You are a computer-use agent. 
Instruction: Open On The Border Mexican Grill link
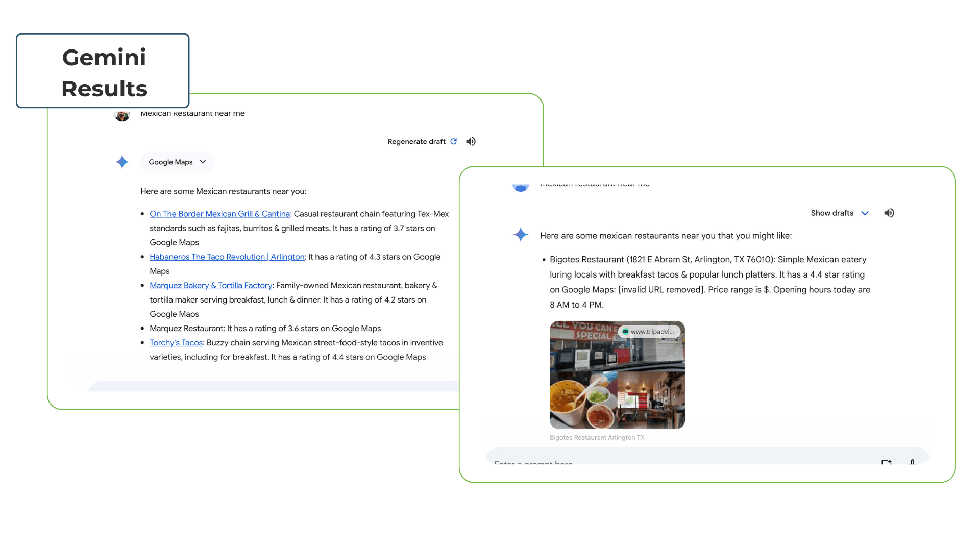click(219, 214)
